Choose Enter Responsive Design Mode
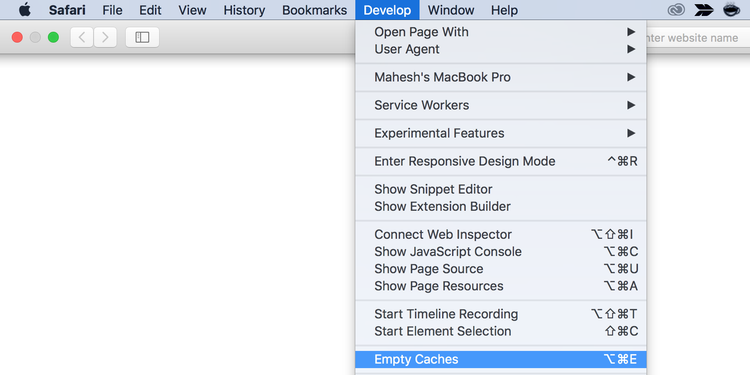The height and width of the screenshot is (375, 750). pyautogui.click(x=501, y=161)
